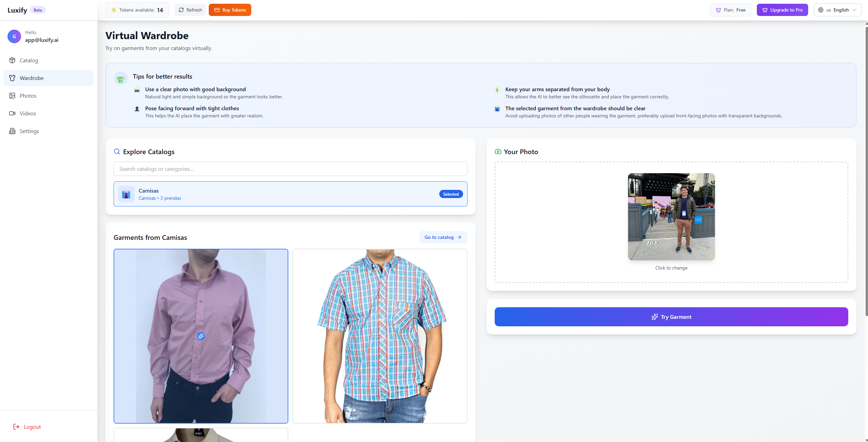Click the lightning bolt tokens icon
868x442 pixels.
(x=114, y=10)
